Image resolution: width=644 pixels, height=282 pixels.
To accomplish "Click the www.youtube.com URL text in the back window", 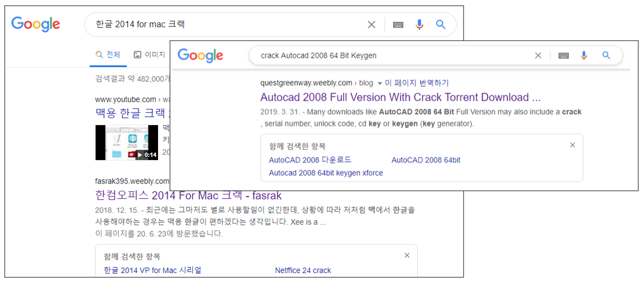I will click(126, 99).
